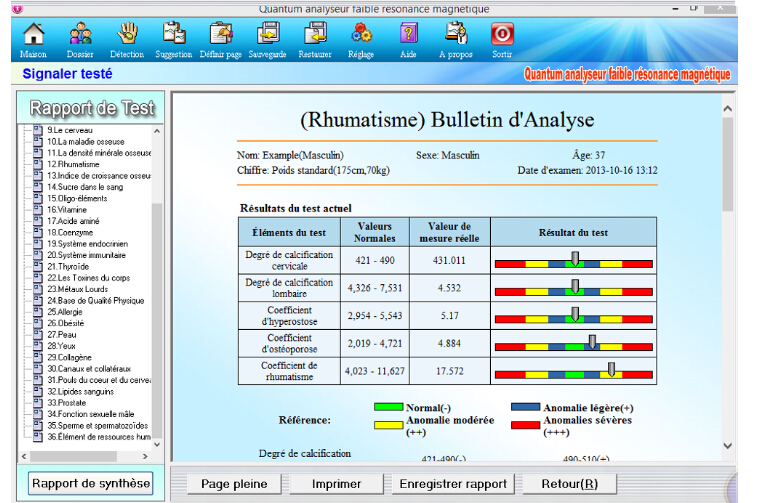Open 30.Canaux et collatéraux report
This screenshot has width=758, height=503.
[x=89, y=369]
